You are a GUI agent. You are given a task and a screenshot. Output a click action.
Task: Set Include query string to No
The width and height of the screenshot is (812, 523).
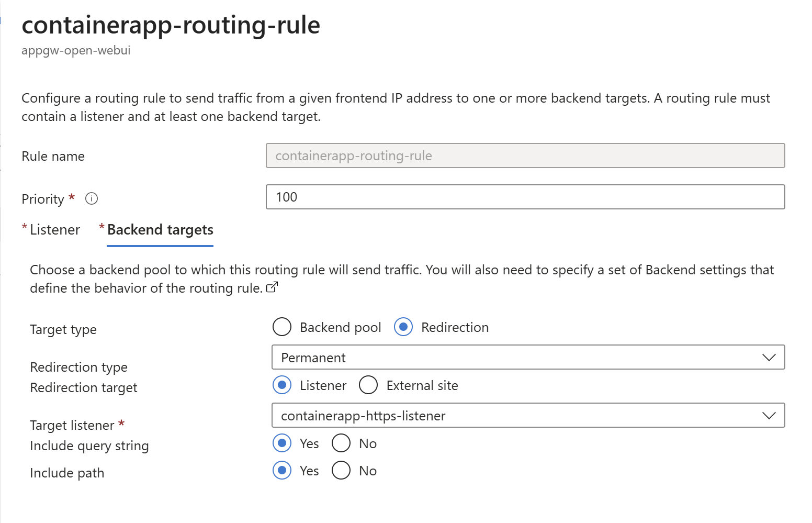click(341, 443)
